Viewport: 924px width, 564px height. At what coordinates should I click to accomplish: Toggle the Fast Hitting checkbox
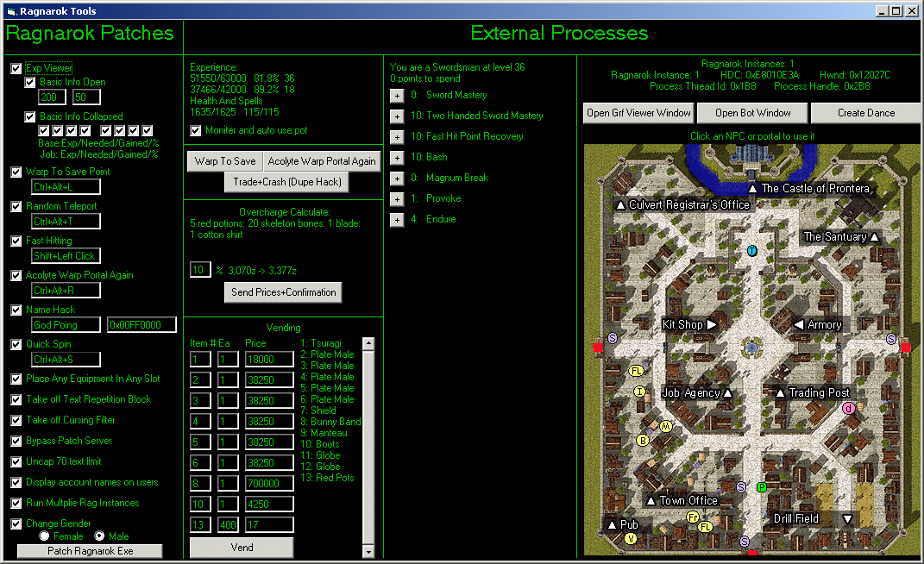pyautogui.click(x=16, y=241)
